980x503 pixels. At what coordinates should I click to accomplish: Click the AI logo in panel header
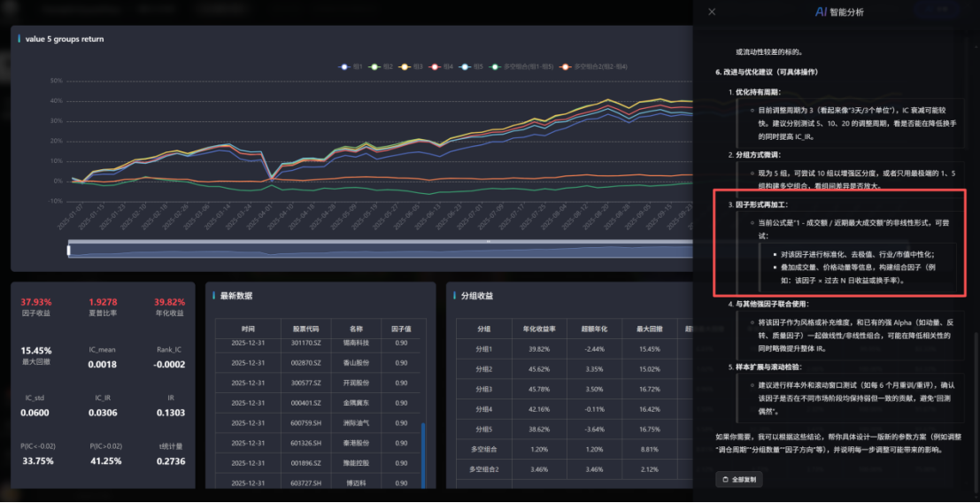pos(820,12)
